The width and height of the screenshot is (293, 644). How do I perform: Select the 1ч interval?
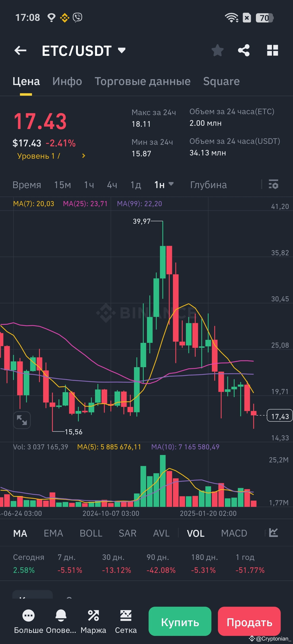point(89,185)
